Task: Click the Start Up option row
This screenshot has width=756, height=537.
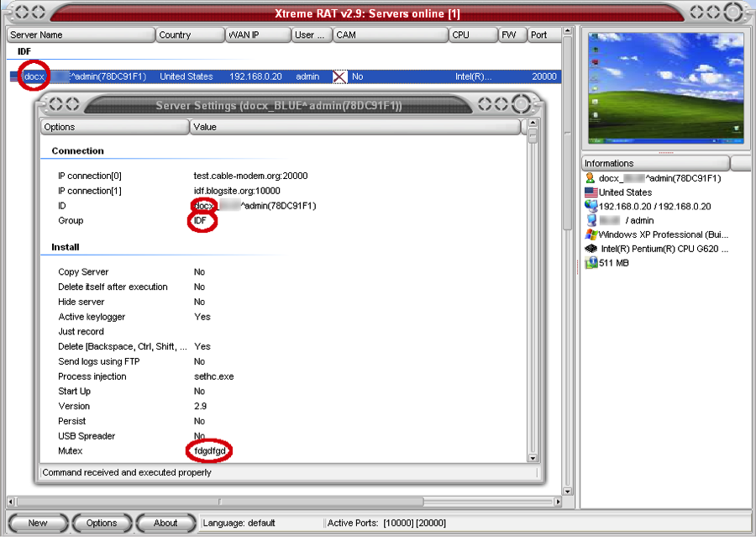Action: point(285,392)
